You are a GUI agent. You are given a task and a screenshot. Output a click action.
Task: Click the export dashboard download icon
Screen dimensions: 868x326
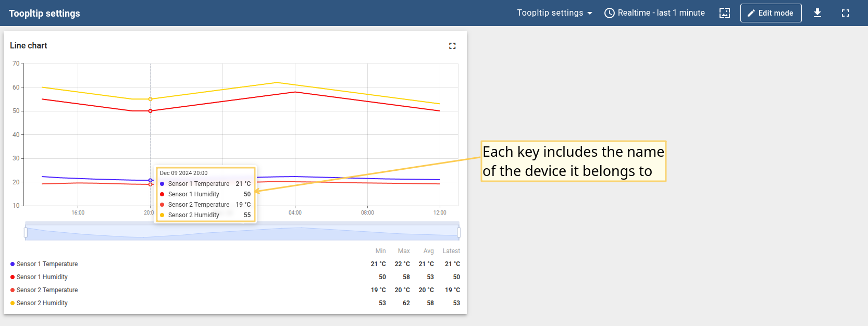pos(817,13)
